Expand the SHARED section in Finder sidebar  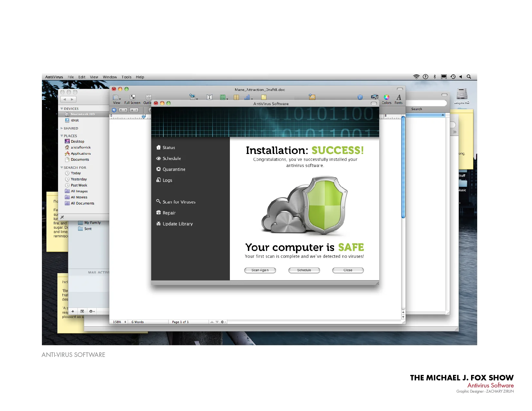click(x=62, y=129)
